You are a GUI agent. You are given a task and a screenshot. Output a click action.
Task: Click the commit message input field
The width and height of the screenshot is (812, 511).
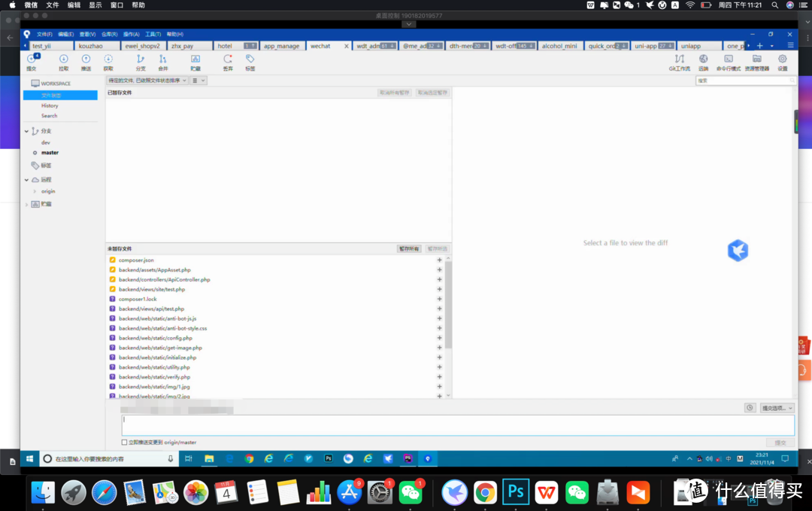point(458,425)
